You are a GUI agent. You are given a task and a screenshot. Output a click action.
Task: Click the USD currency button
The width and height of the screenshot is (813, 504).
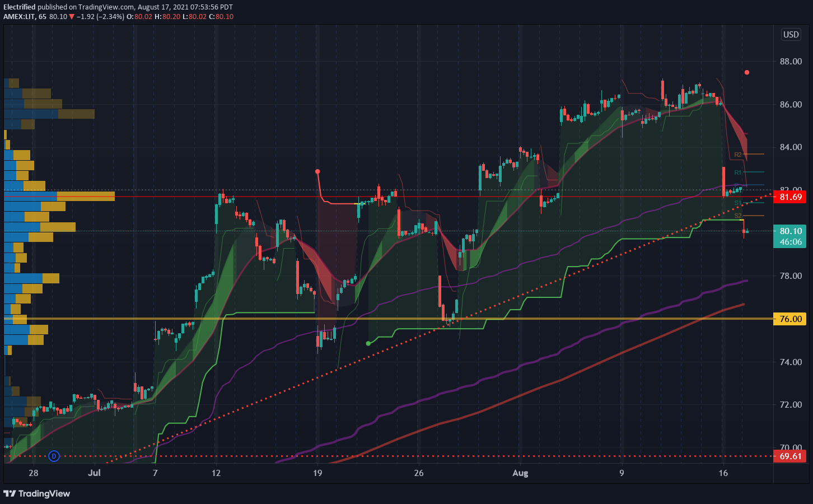(791, 35)
